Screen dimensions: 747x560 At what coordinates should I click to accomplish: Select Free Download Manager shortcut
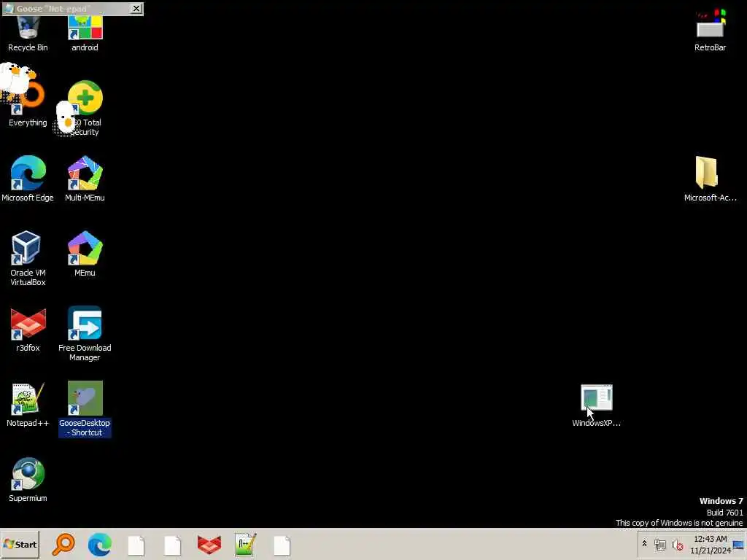pos(85,333)
